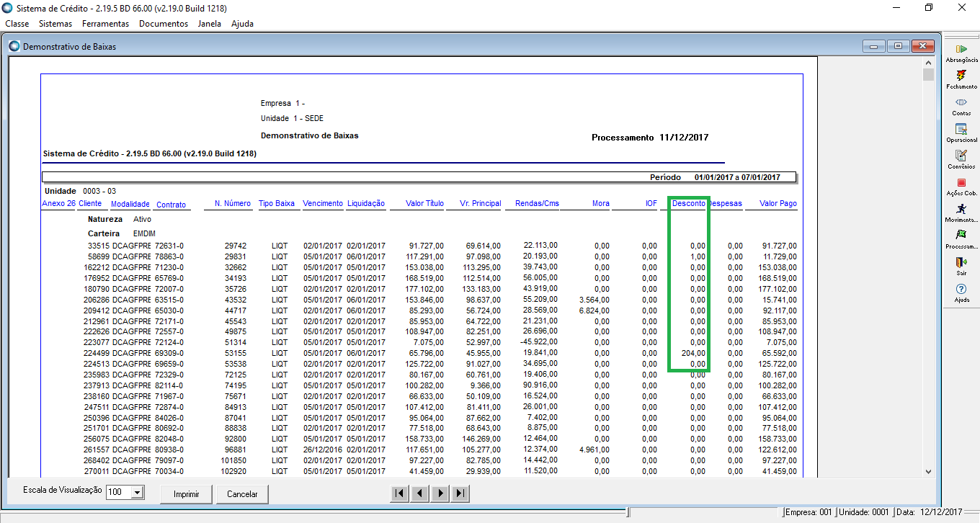
Task: Click Unidade: 0001 in status bar
Action: [864, 512]
